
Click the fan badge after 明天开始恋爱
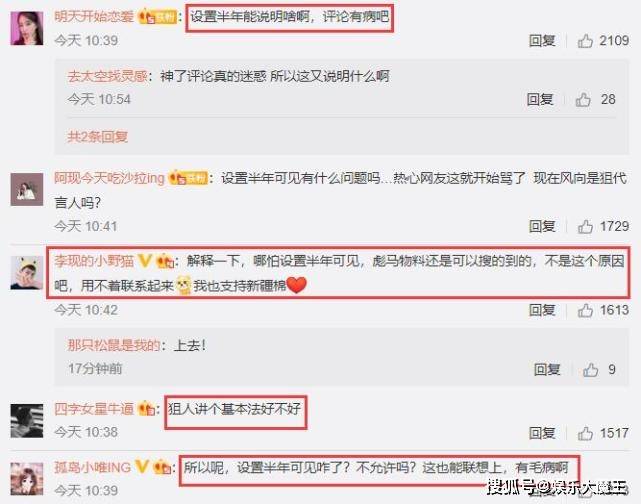click(x=157, y=17)
